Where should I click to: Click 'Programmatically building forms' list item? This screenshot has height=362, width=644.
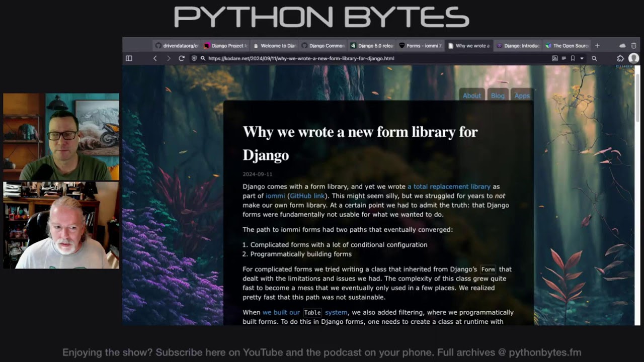(x=301, y=254)
